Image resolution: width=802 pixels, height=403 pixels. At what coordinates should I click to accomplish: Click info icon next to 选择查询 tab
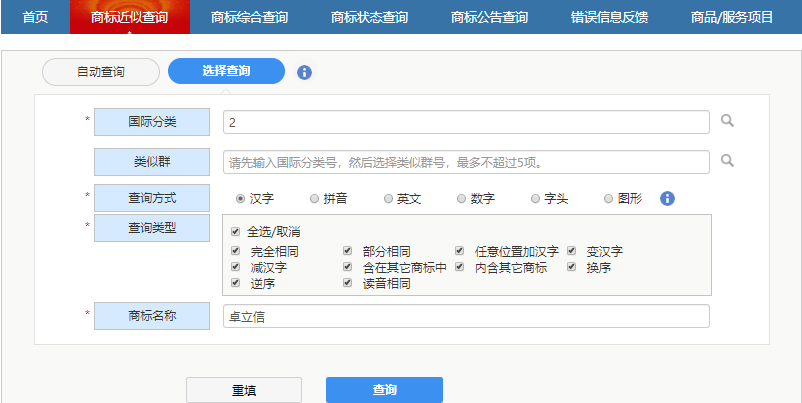[305, 72]
